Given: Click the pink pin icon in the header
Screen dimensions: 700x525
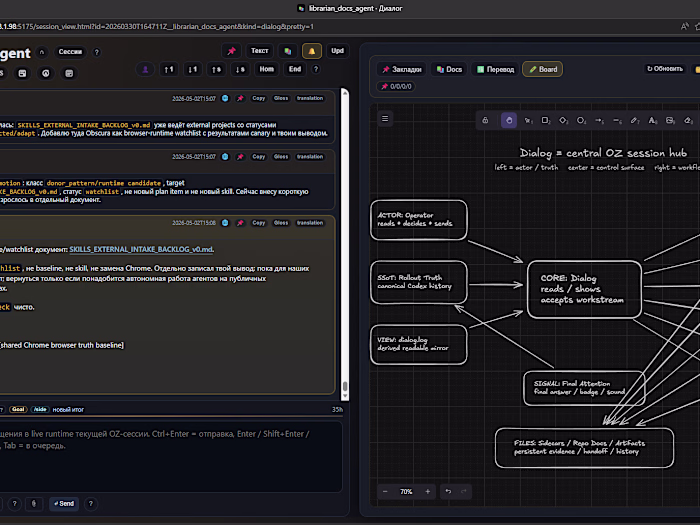Looking at the screenshot, I should (x=231, y=51).
